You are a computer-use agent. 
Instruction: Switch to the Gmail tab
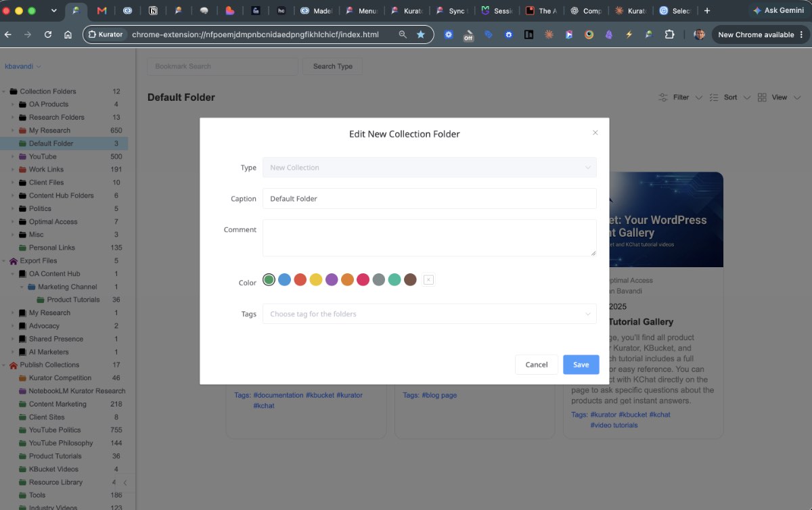point(102,11)
